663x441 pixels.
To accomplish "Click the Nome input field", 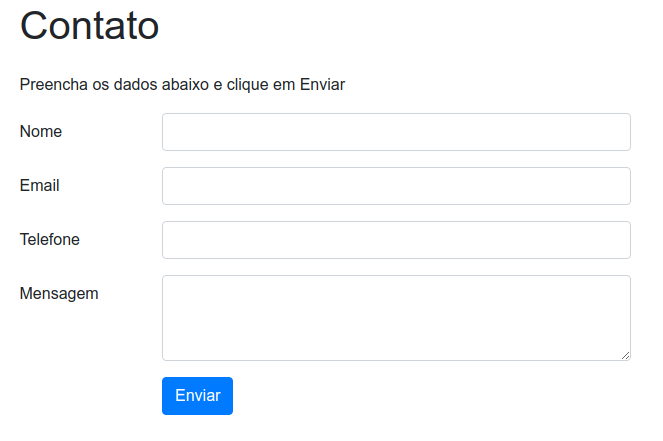I will pyautogui.click(x=396, y=132).
